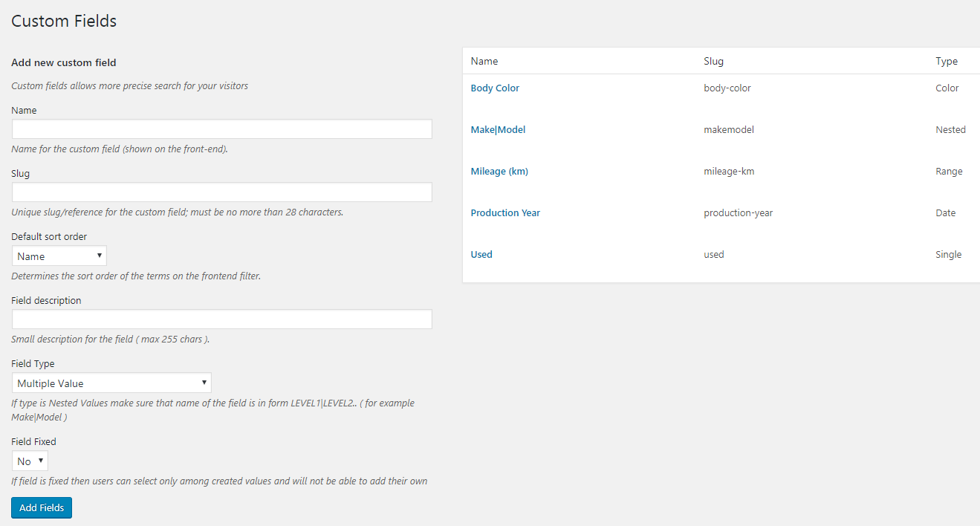Click the Type column header

(947, 62)
